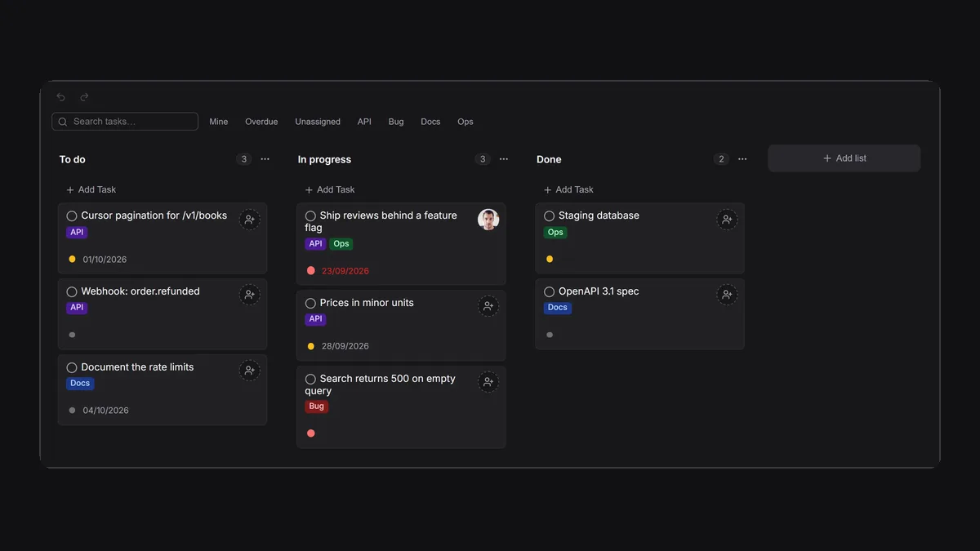Click overdue date 23/09/2026
980x551 pixels.
coord(345,271)
